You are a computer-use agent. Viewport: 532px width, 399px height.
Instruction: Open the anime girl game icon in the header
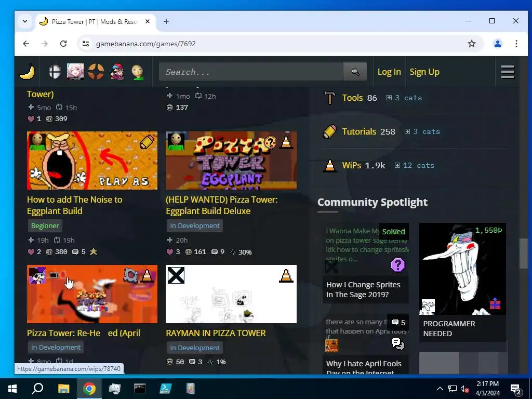(75, 72)
